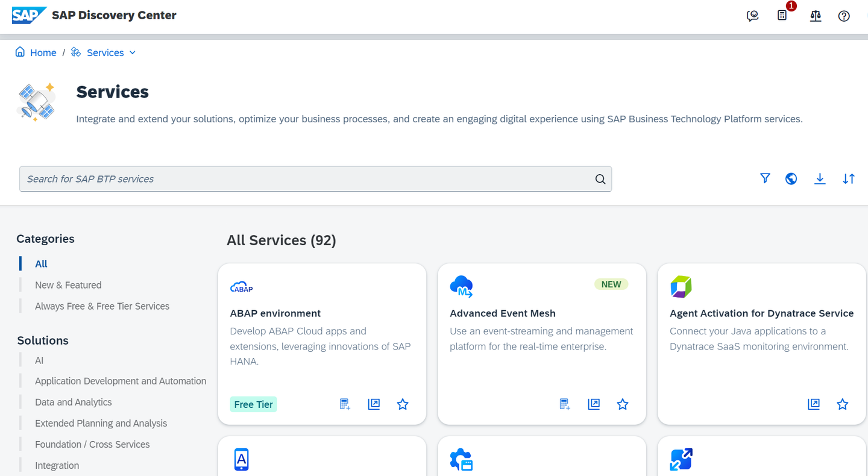Click the Home house icon in breadcrumb

click(20, 52)
